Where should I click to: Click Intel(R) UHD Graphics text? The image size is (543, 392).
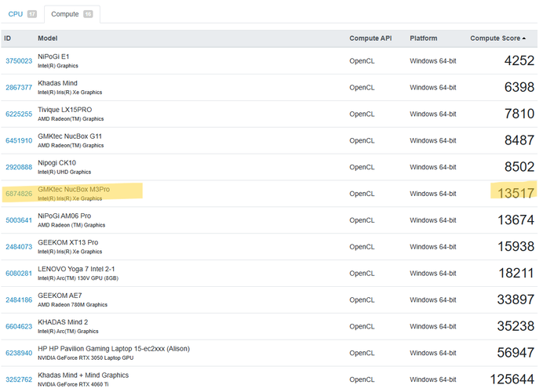(x=64, y=172)
